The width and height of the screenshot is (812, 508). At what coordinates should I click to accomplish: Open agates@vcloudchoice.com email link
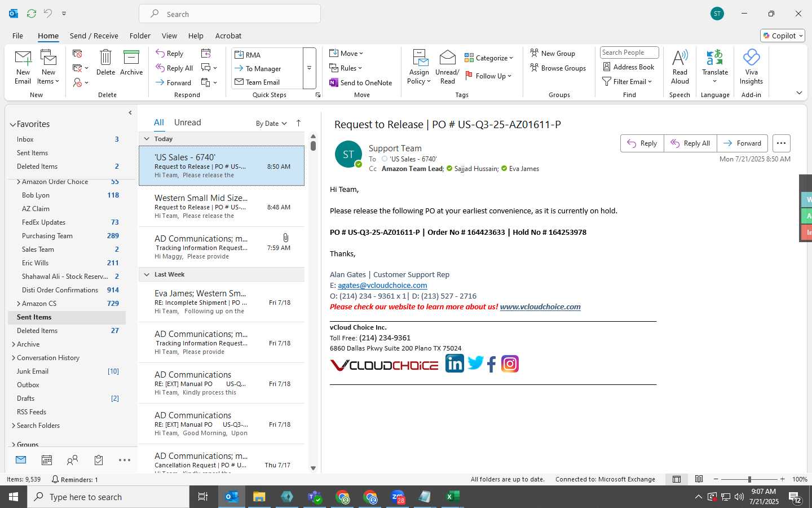point(382,286)
